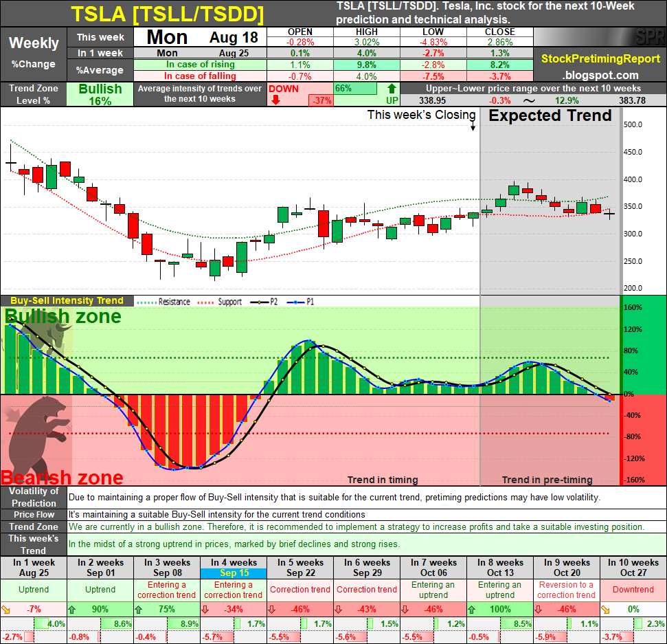
Task: Click the 160% intensity axis label
Action: click(633, 308)
